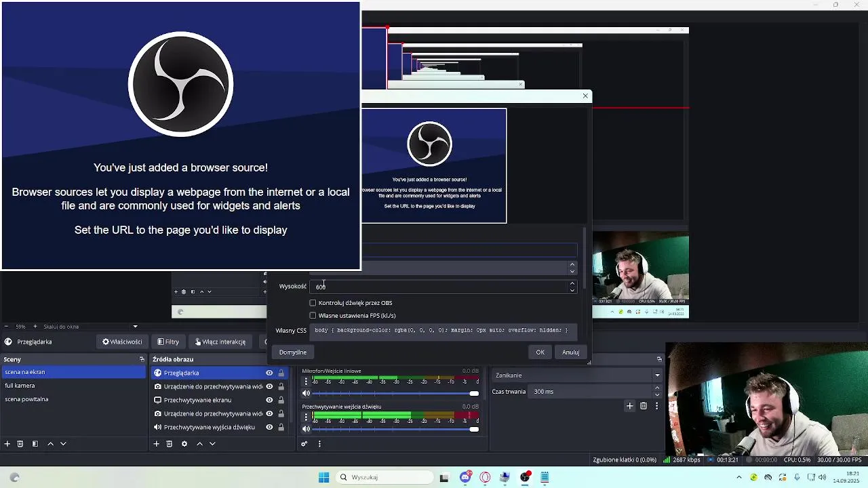Remove the selected source via trash icon
Image resolution: width=868 pixels, height=488 pixels.
[170, 444]
